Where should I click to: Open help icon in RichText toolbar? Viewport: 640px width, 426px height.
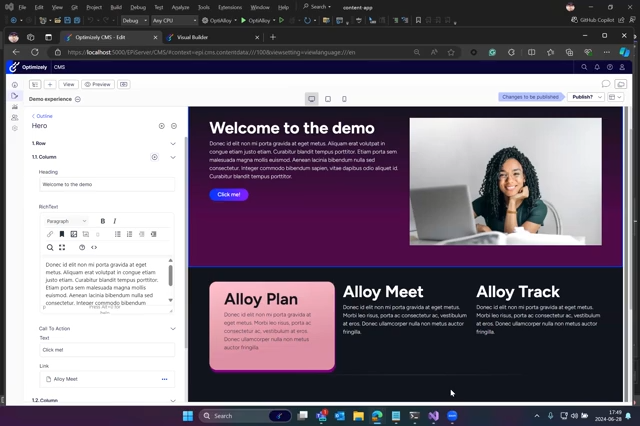[82, 247]
